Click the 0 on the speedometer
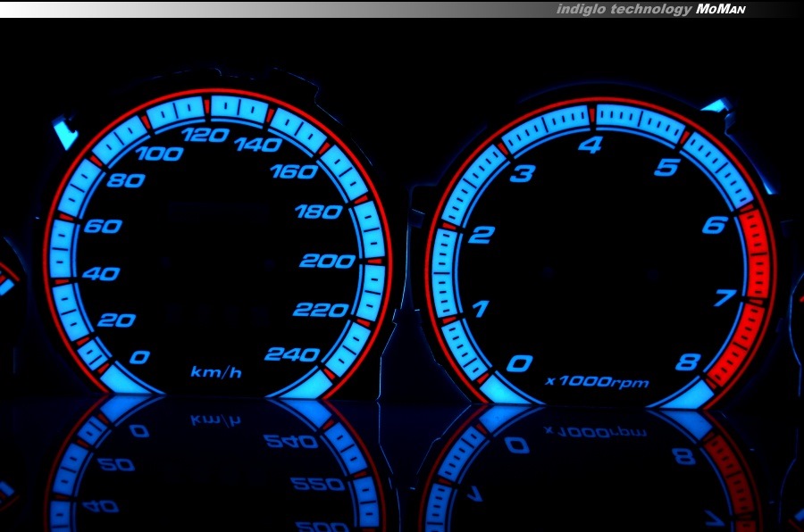The width and height of the screenshot is (804, 532). 139,357
